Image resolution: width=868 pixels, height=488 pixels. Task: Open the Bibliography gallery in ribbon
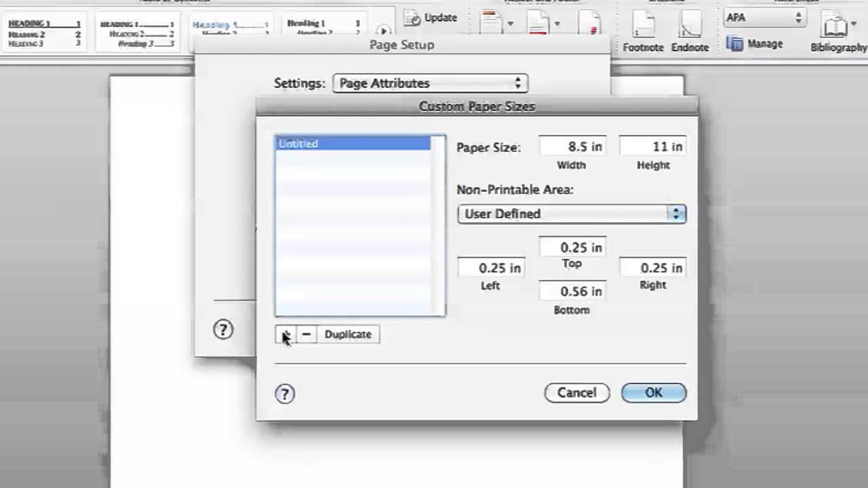pyautogui.click(x=839, y=33)
